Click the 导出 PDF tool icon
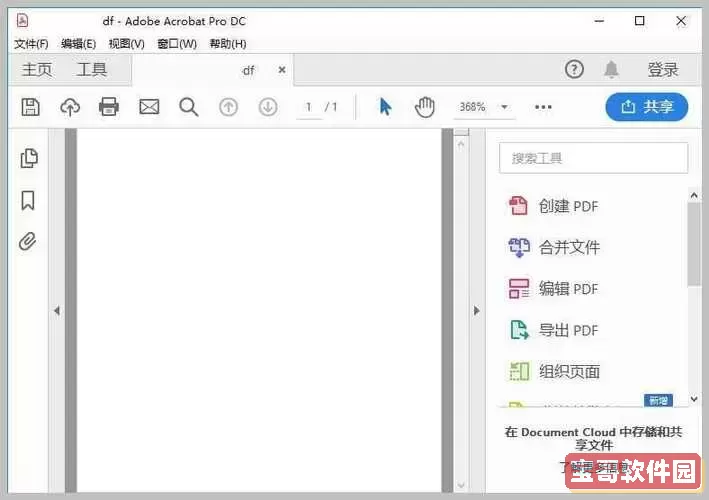709x500 pixels. tap(519, 330)
